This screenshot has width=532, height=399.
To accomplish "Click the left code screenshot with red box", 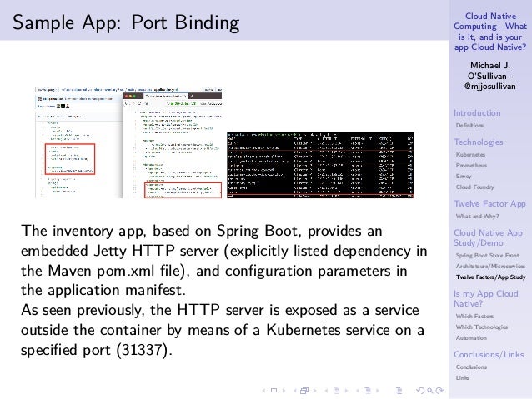I will (78, 142).
